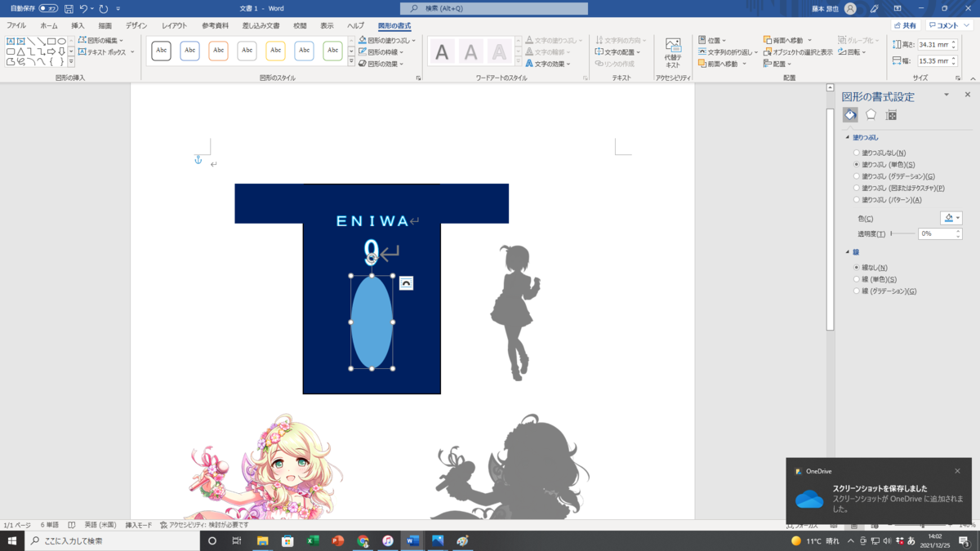Click 背面へ移動 send backward button
Viewport: 980px width, 551px height.
784,40
